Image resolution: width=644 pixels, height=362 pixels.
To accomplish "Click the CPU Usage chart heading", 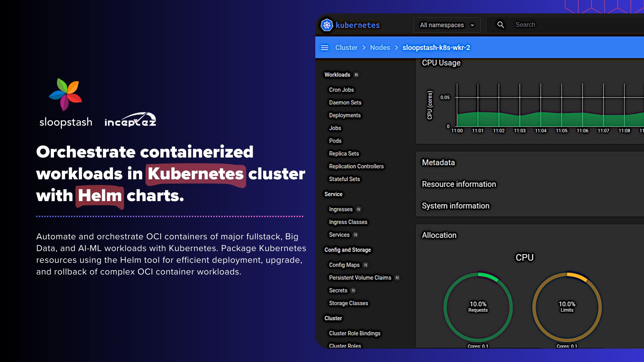I will 441,63.
